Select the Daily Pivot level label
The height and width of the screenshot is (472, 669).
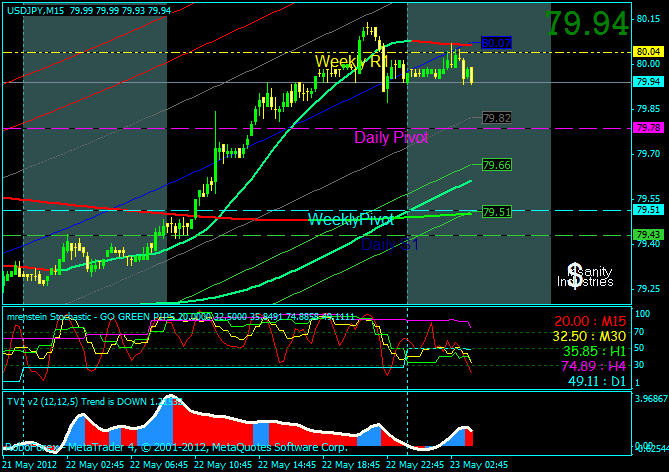coord(391,137)
